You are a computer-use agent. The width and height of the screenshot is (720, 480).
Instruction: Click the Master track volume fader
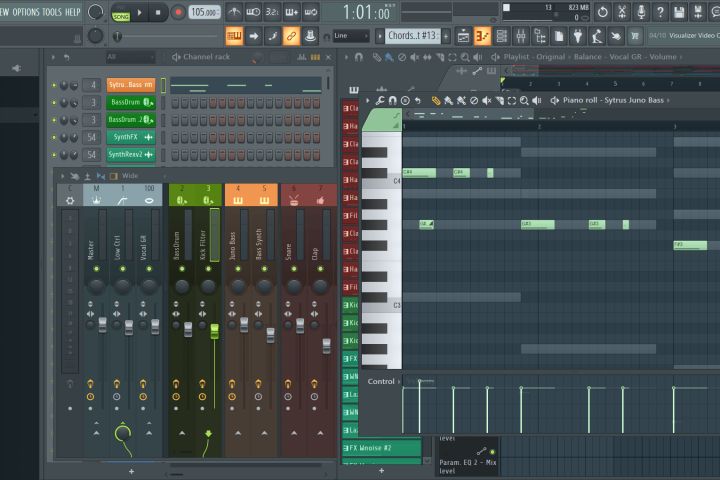pyautogui.click(x=102, y=324)
